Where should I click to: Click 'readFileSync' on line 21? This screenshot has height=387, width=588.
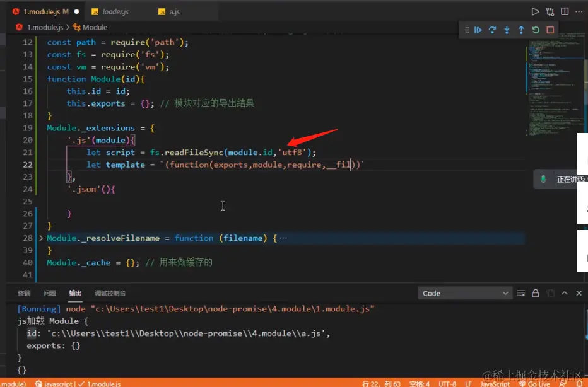point(194,152)
